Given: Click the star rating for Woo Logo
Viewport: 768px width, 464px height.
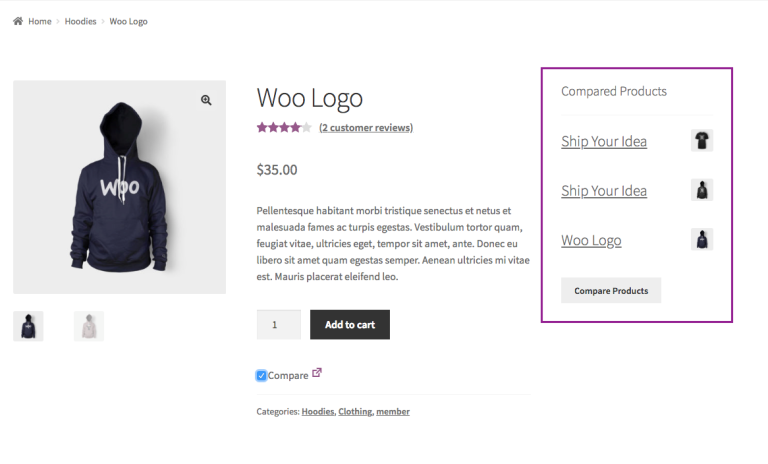Looking at the screenshot, I should coord(284,127).
